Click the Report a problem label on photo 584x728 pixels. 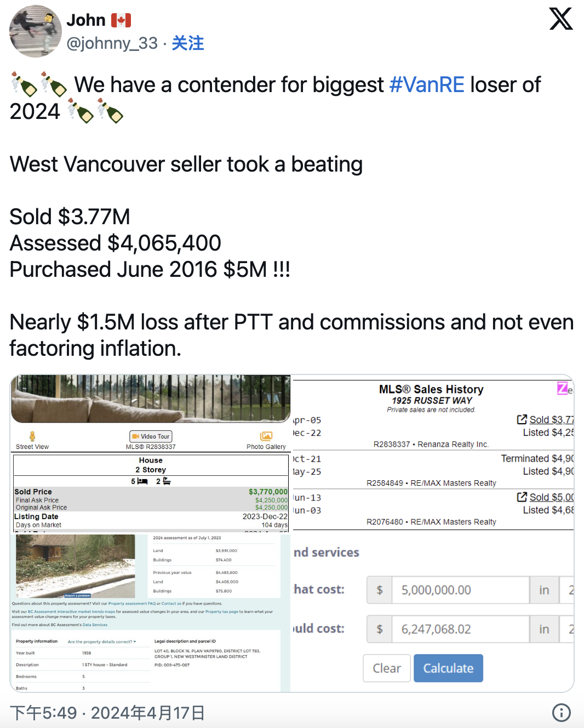pos(77,595)
